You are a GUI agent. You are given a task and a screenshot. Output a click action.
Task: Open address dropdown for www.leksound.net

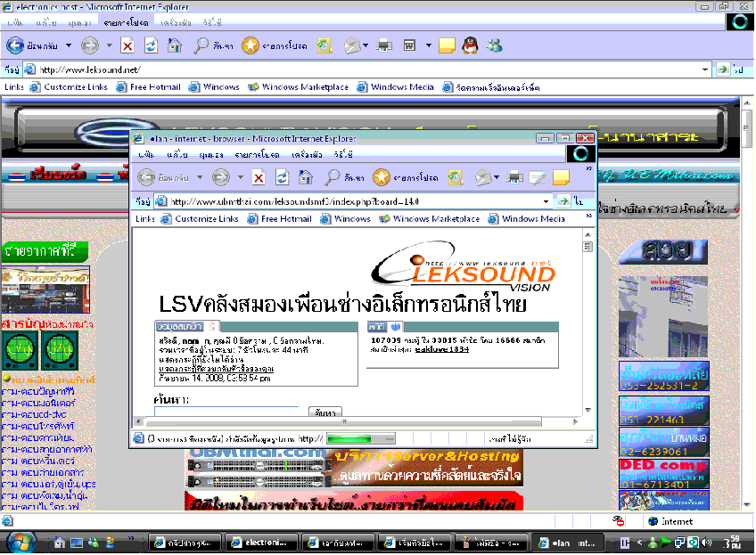[x=705, y=69]
